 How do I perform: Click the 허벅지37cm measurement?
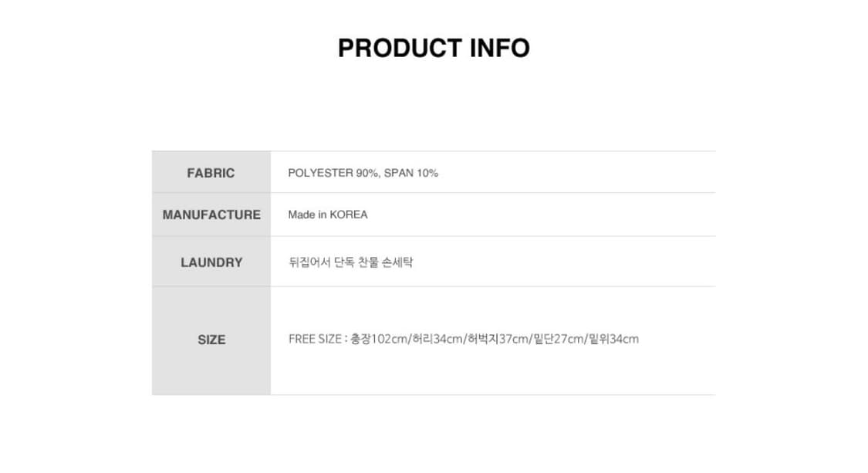click(498, 339)
